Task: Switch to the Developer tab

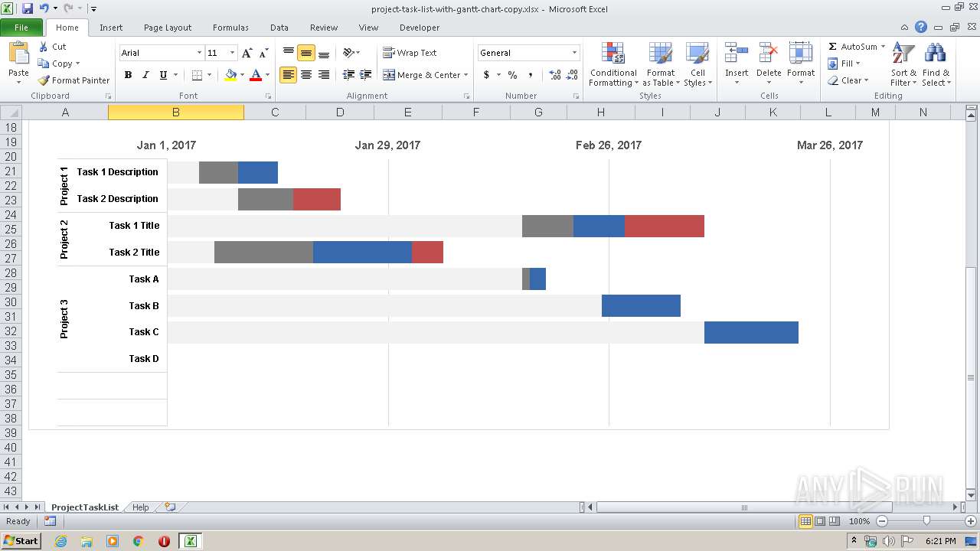Action: coord(420,28)
